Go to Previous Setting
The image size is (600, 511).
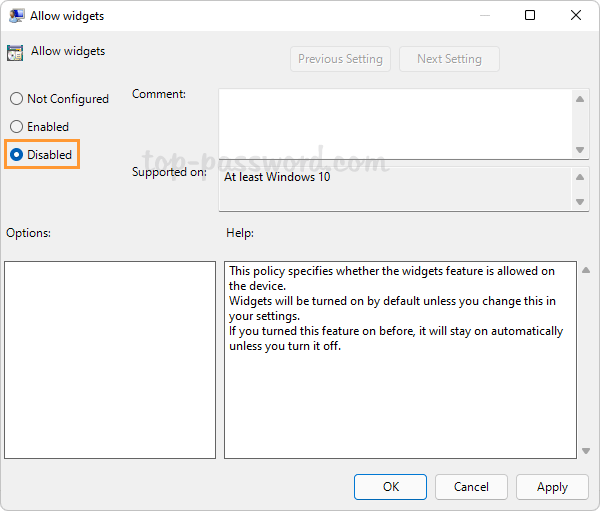click(x=340, y=59)
